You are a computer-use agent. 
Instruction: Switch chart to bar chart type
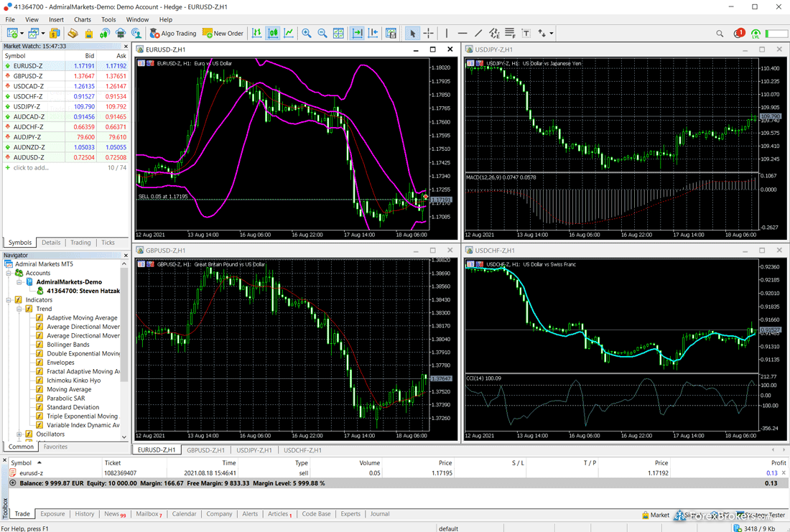[257, 33]
